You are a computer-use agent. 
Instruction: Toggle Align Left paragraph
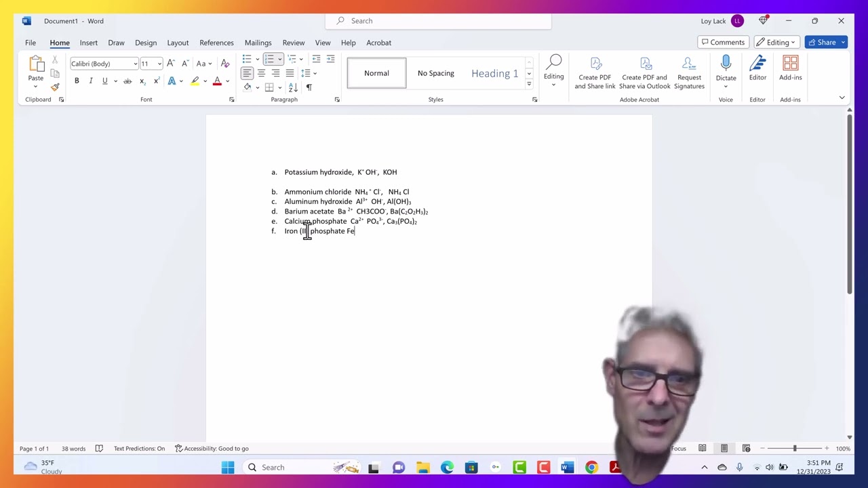pos(247,73)
